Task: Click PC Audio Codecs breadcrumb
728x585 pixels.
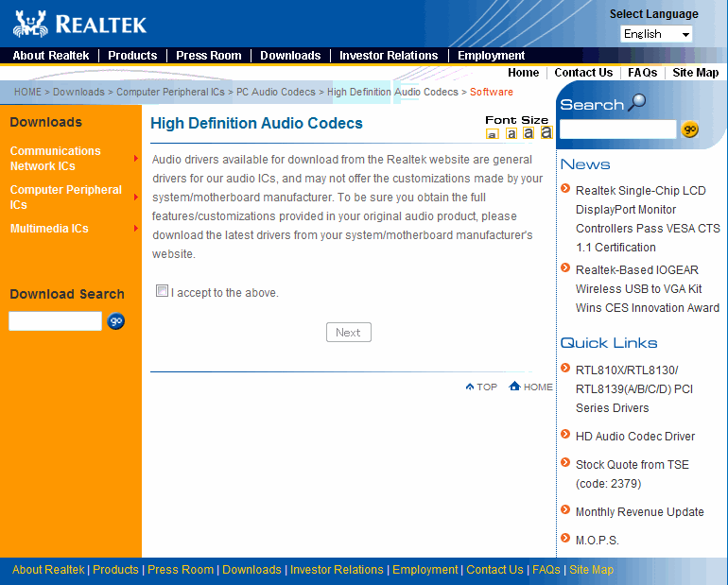Action: (276, 92)
